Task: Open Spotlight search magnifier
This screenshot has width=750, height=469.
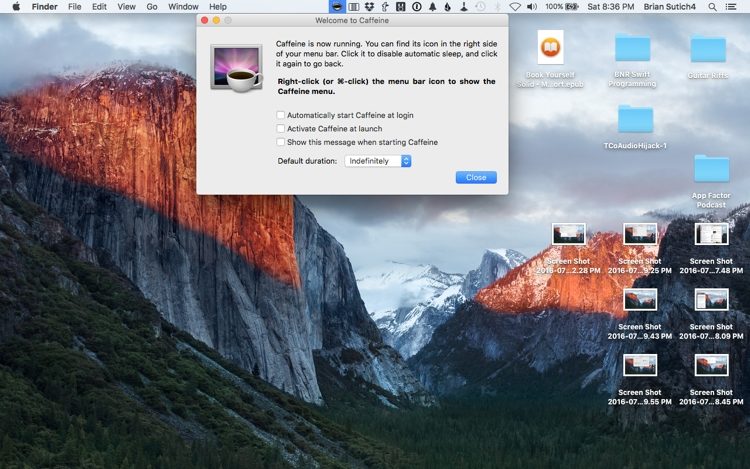Action: pyautogui.click(x=712, y=7)
